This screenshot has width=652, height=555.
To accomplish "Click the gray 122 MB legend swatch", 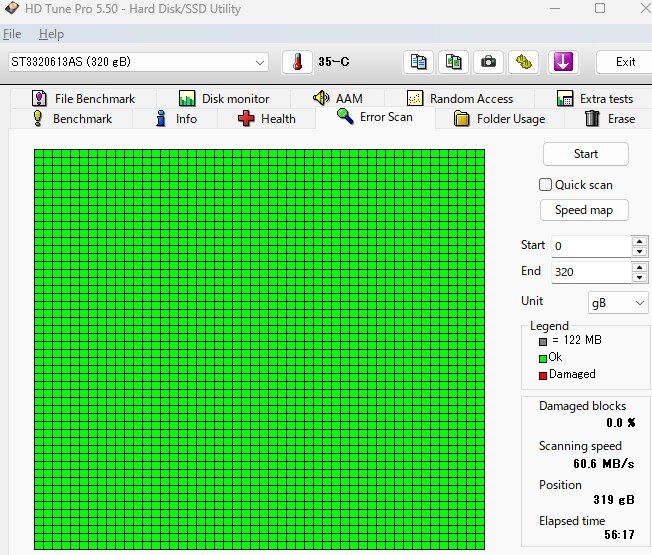I will tap(543, 342).
